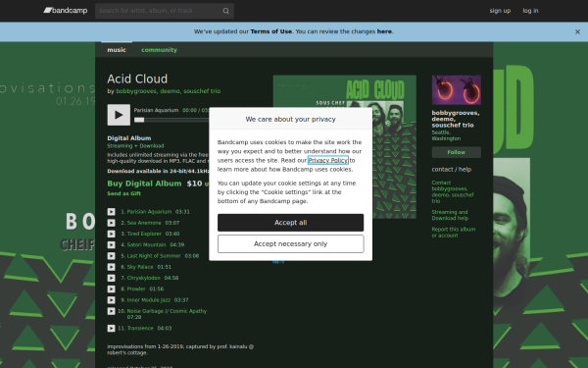
Task: Play track 10 Noise Garbage
Action: coord(112,311)
